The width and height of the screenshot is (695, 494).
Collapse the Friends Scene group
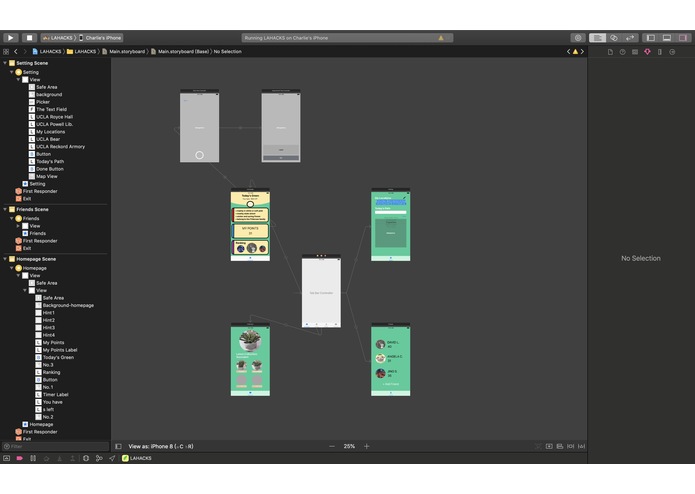(5, 209)
